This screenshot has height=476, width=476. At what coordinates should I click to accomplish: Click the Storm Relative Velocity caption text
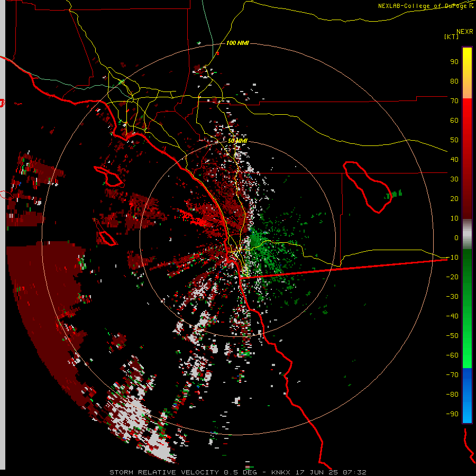(x=164, y=472)
